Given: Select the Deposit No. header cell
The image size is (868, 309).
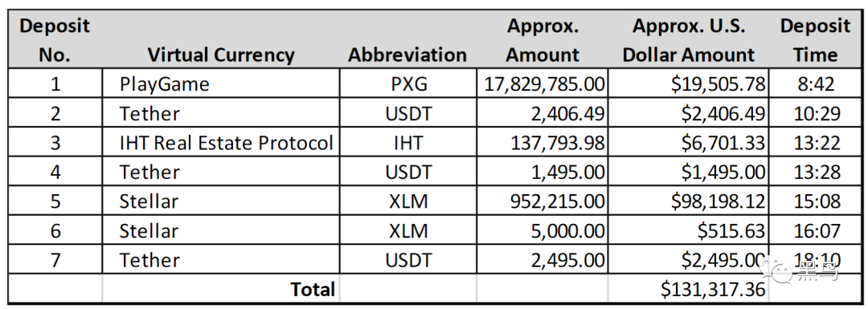Looking at the screenshot, I should 55,40.
